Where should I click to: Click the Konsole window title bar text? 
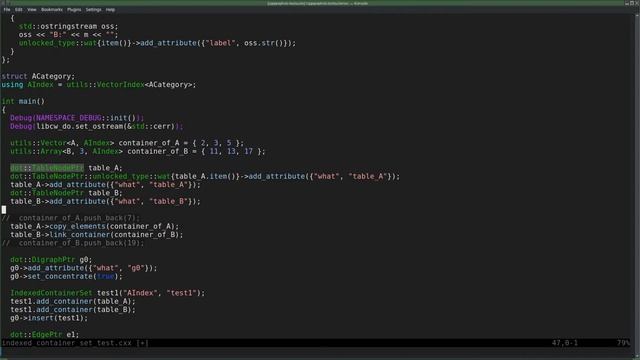pyautogui.click(x=318, y=3)
